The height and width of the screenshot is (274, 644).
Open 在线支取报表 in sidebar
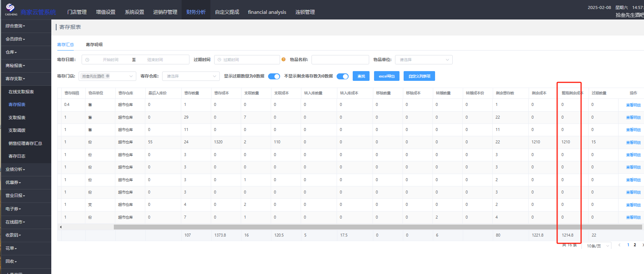click(21, 92)
